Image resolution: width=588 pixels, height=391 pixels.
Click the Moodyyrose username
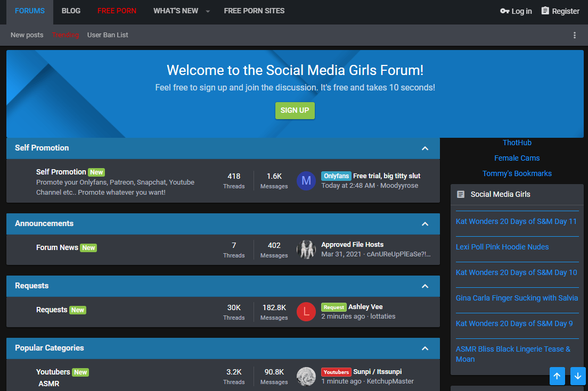[x=399, y=185]
